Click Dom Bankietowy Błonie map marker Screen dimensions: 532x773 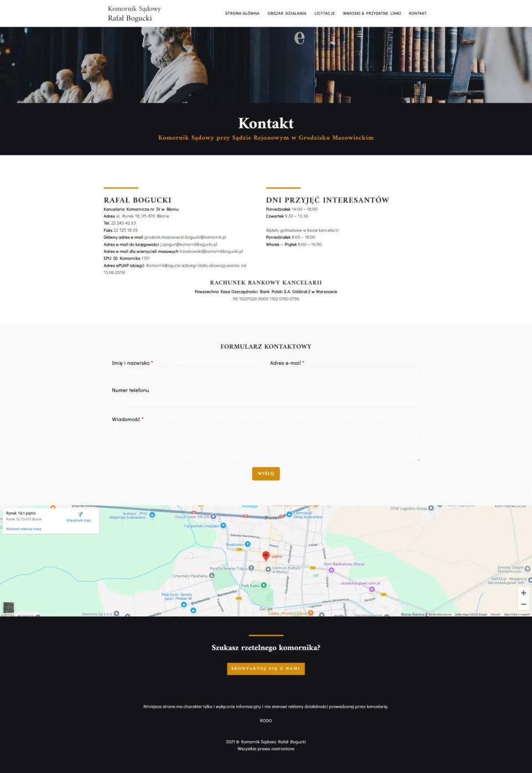pos(331,570)
